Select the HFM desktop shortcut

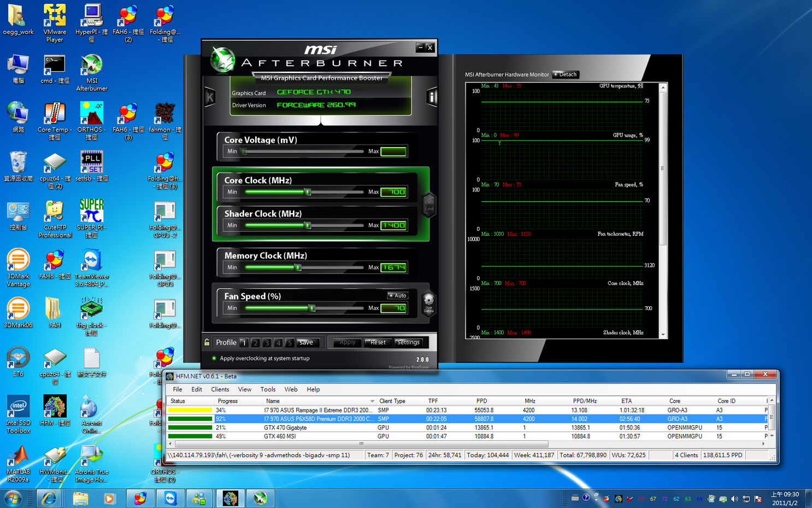click(x=55, y=410)
